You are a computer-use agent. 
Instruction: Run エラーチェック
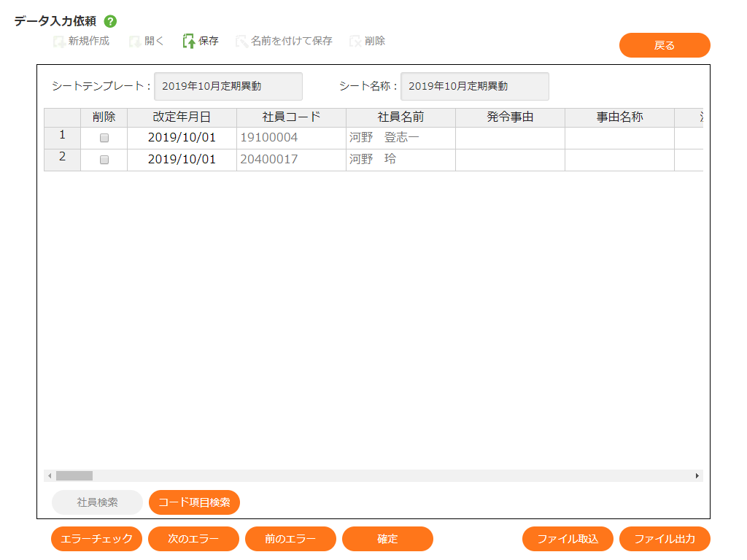click(96, 539)
